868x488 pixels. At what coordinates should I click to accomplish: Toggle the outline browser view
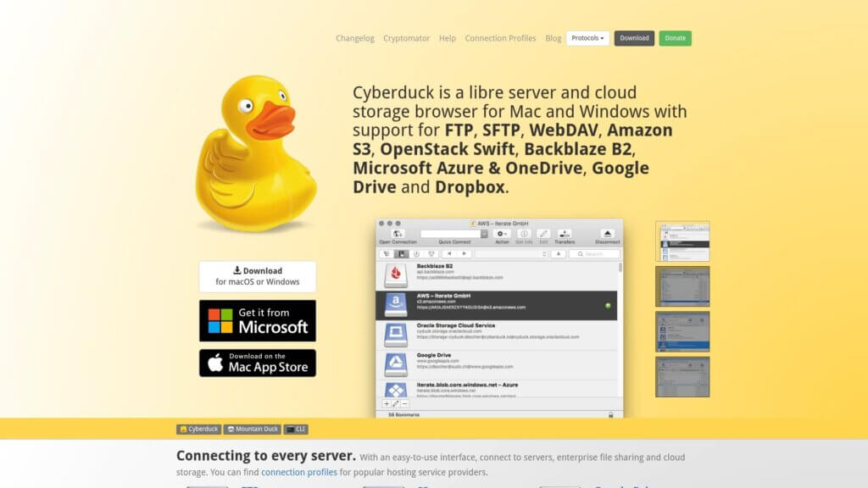pyautogui.click(x=386, y=253)
